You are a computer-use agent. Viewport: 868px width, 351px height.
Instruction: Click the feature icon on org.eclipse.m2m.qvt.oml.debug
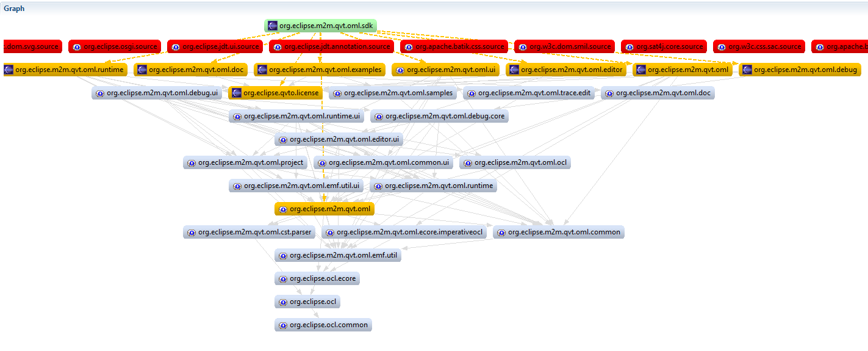(747, 70)
